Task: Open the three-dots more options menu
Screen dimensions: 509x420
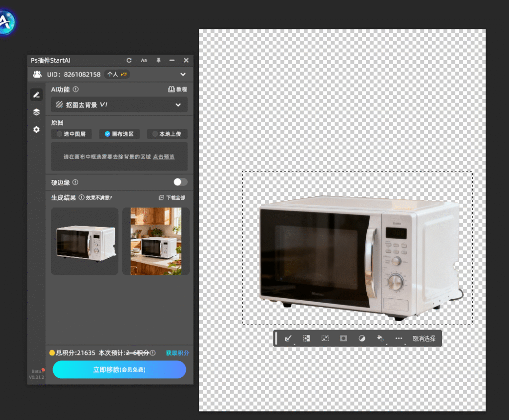Action: (399, 338)
